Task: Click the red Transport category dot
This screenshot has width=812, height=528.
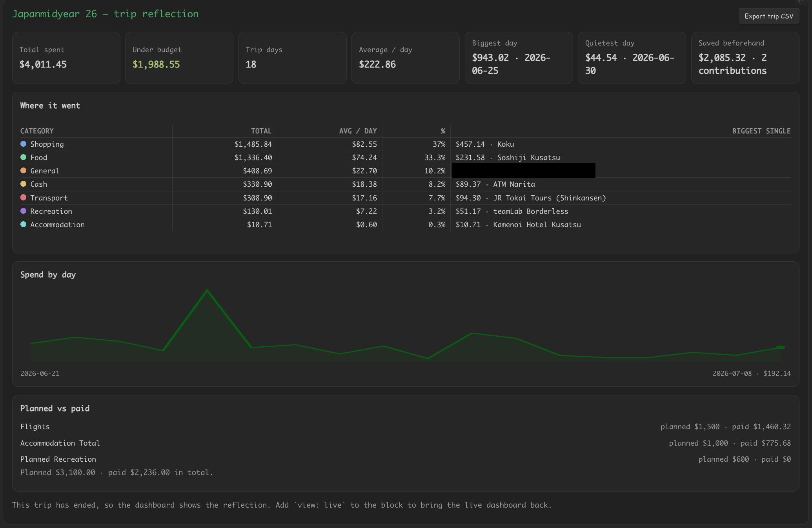Action: click(x=23, y=198)
